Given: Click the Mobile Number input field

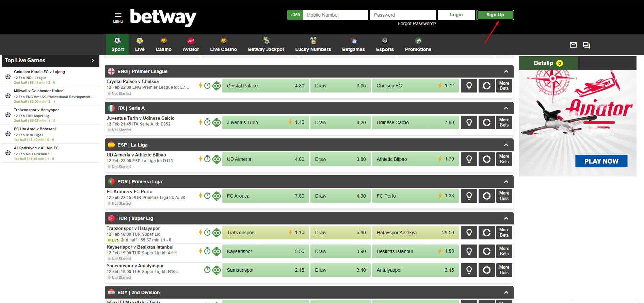Looking at the screenshot, I should pyautogui.click(x=335, y=15).
